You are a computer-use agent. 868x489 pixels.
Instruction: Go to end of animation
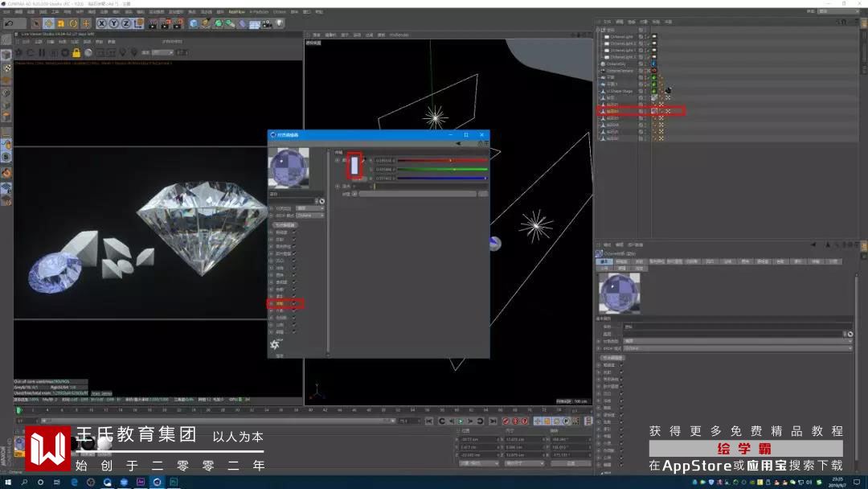tap(492, 421)
